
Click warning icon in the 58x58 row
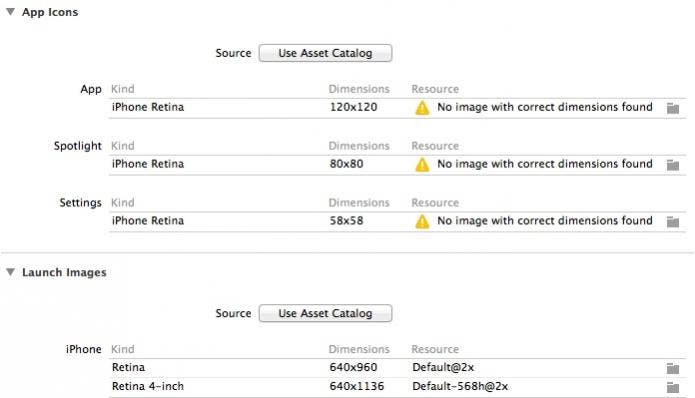pyautogui.click(x=422, y=222)
